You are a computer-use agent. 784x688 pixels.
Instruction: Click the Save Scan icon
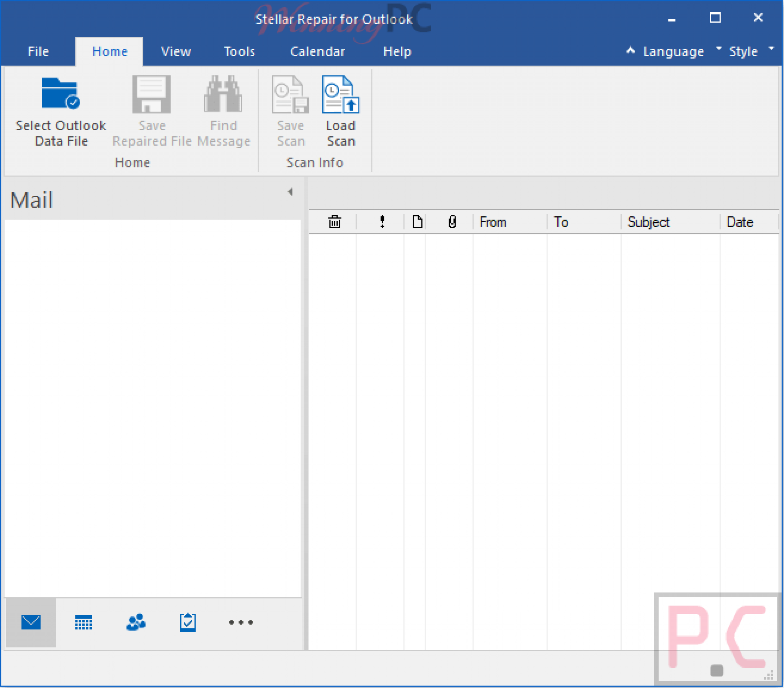coord(290,94)
